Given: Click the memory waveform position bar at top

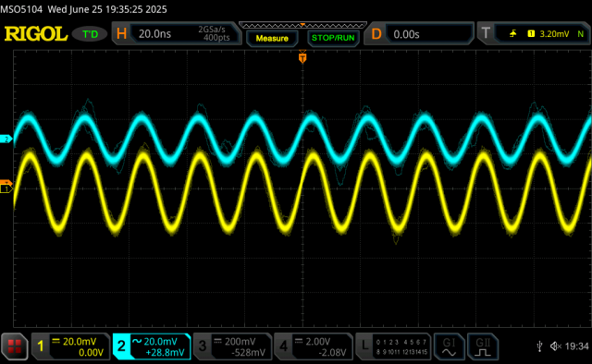Looking at the screenshot, I should 302,25.
